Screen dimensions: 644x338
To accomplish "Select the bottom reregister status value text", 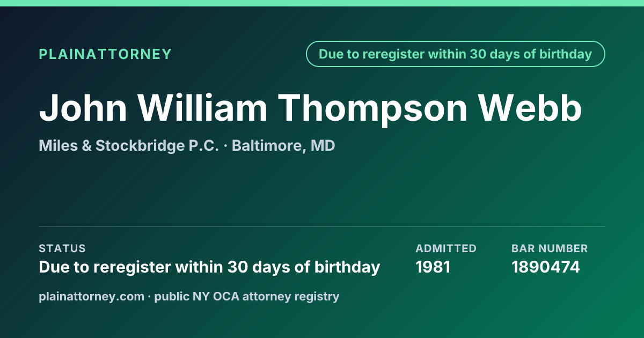I will click(209, 267).
